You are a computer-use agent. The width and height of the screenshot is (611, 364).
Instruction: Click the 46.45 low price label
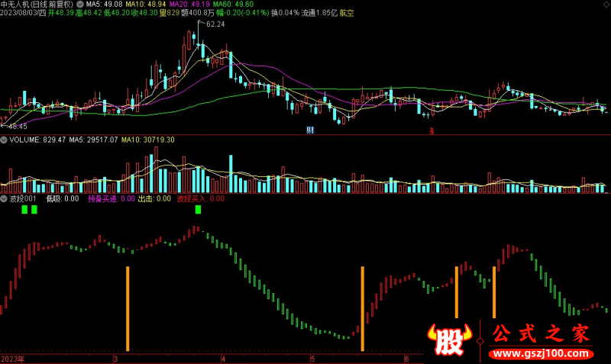(18, 127)
